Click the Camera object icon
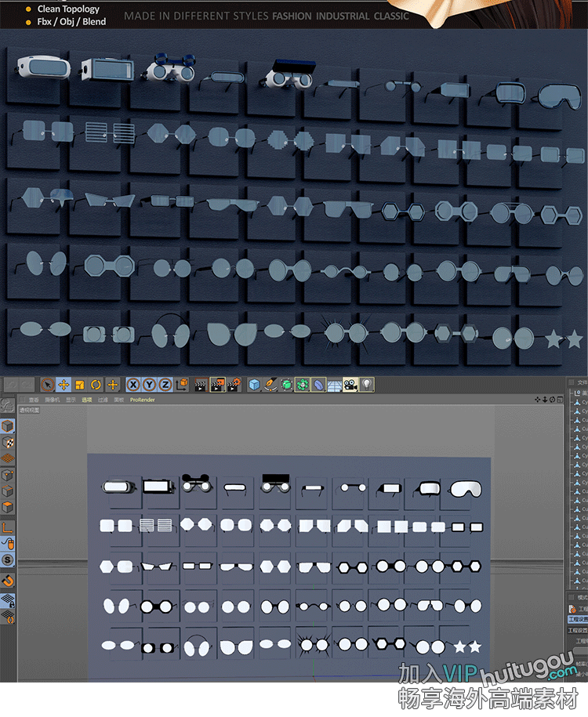The image size is (588, 717). 350,385
